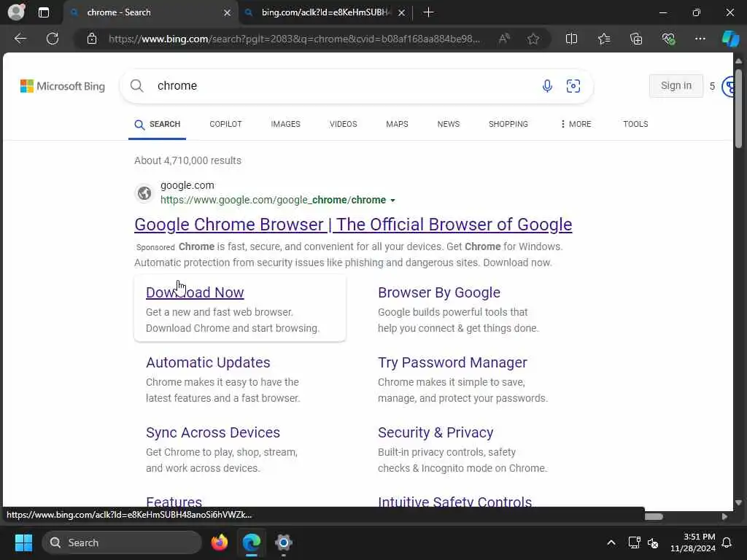Open Windows Start menu

click(x=23, y=542)
